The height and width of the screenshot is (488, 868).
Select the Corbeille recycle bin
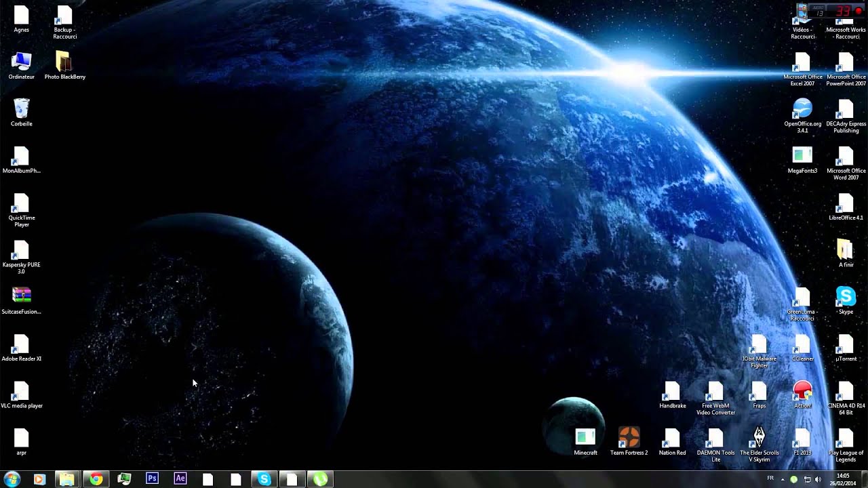pyautogui.click(x=22, y=113)
